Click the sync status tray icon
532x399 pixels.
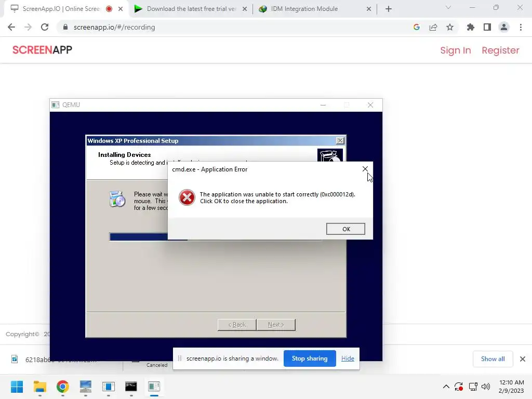[459, 387]
